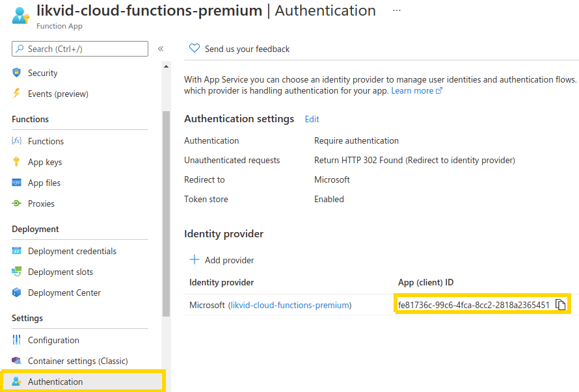
Task: Open the Learn more link
Action: point(412,90)
